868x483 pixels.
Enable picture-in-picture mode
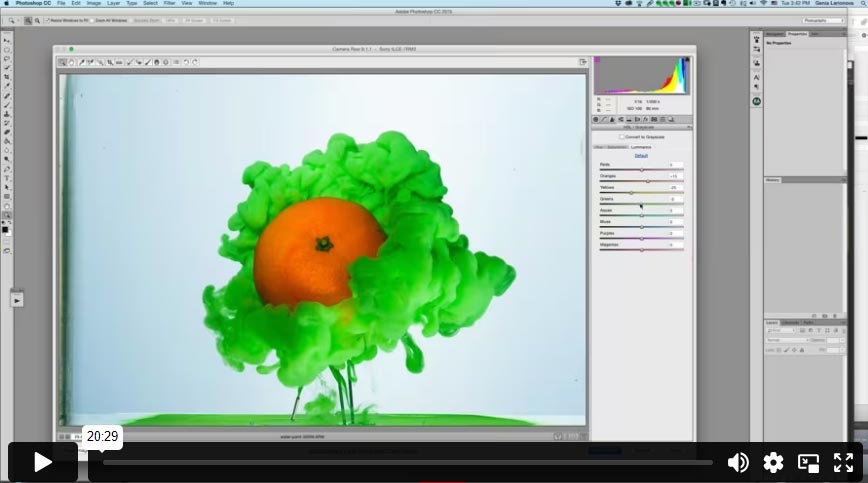pos(808,462)
